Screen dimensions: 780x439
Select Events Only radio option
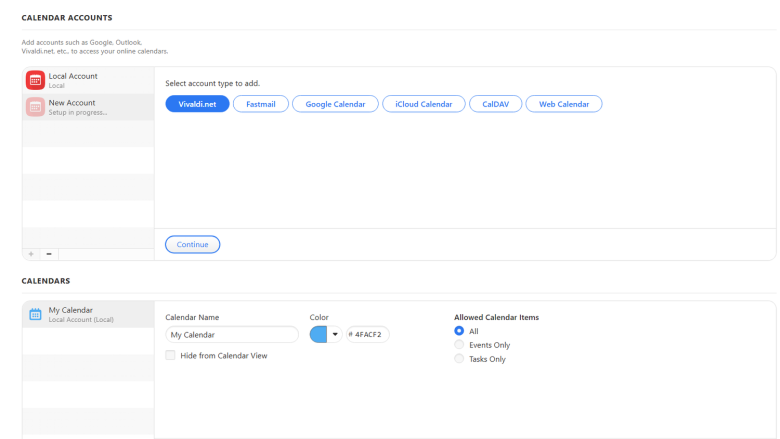(459, 345)
